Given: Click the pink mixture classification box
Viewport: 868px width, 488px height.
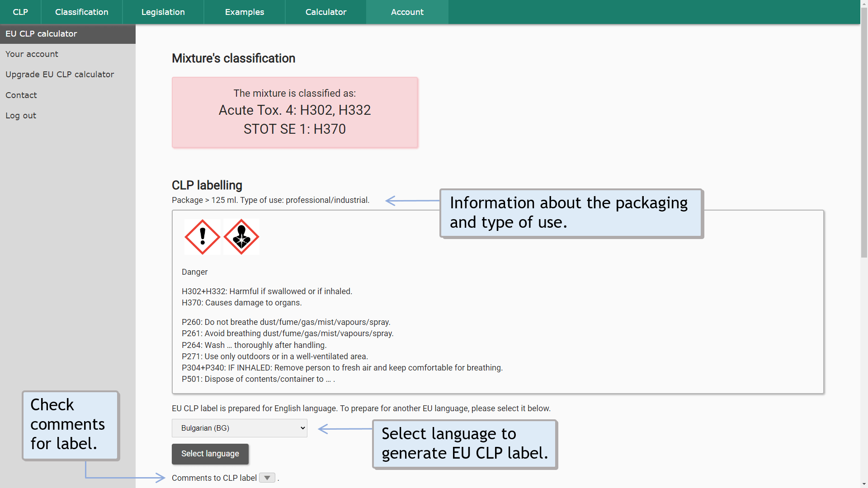Looking at the screenshot, I should (295, 113).
